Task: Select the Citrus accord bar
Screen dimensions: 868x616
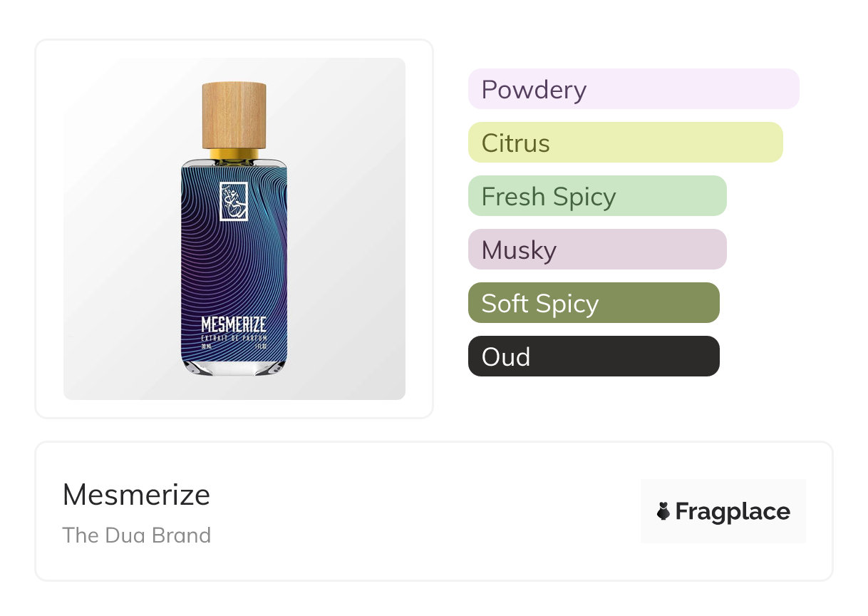Action: click(625, 143)
